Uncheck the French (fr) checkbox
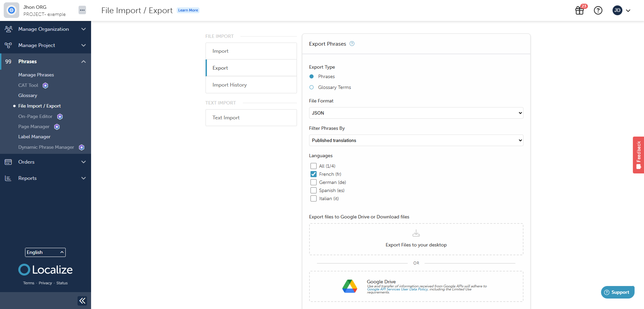644x309 pixels. pos(313,174)
